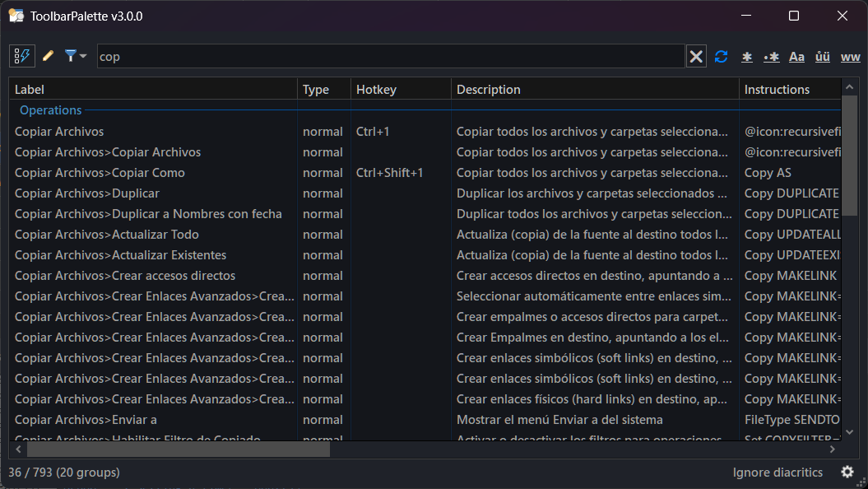The width and height of the screenshot is (868, 489).
Task: Open settings via the gear icon
Action: [847, 472]
